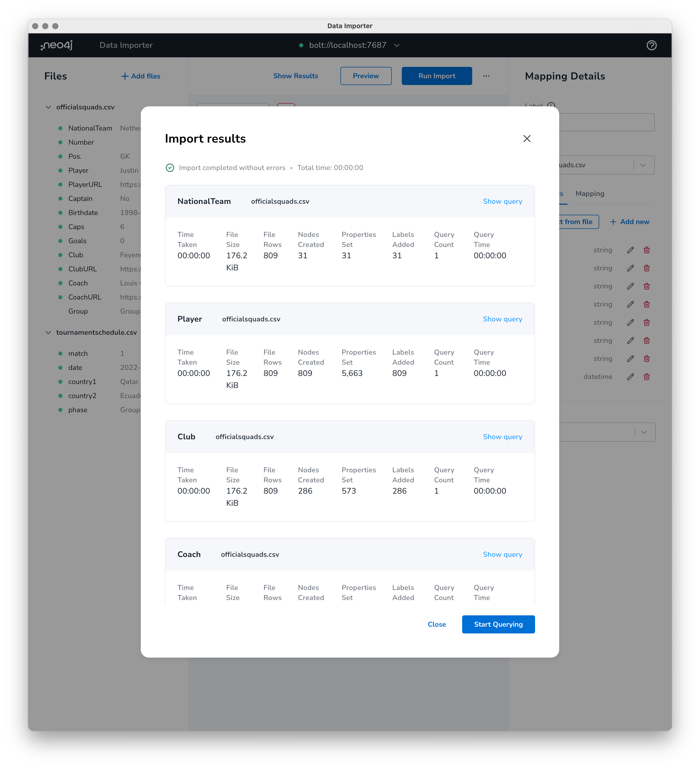Show query for Player

[x=502, y=319]
